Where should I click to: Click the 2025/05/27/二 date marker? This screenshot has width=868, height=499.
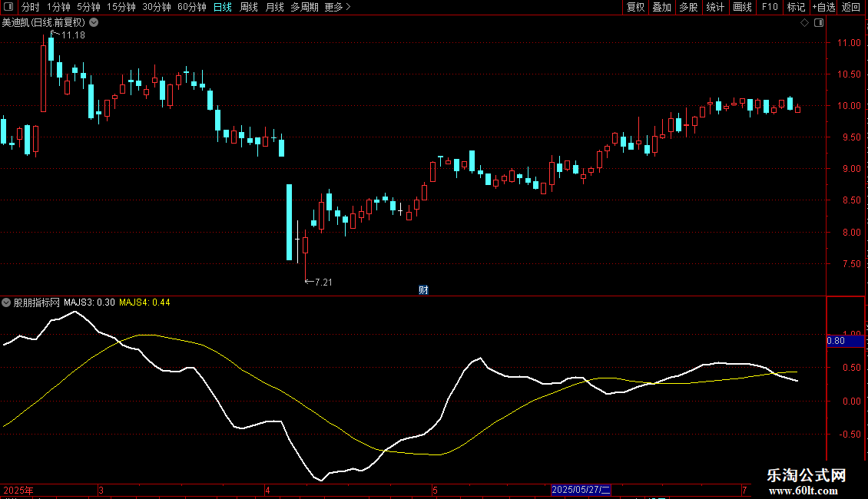[x=581, y=490]
